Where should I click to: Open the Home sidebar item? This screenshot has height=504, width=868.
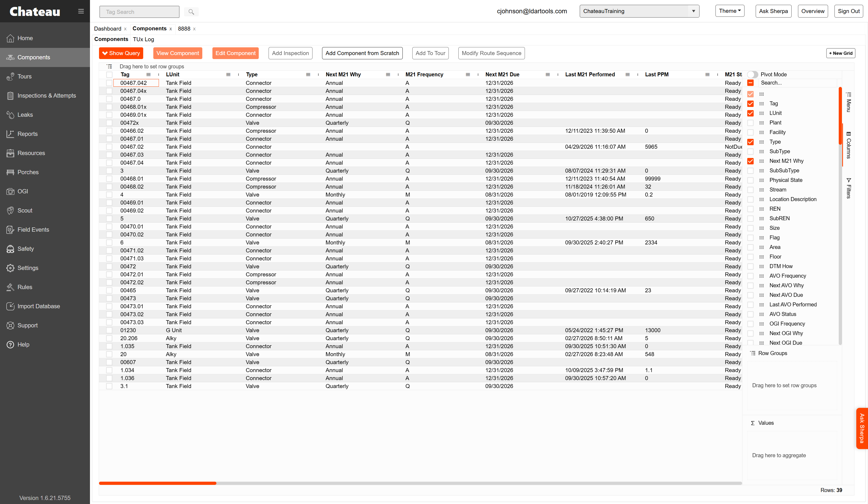pos(45,38)
